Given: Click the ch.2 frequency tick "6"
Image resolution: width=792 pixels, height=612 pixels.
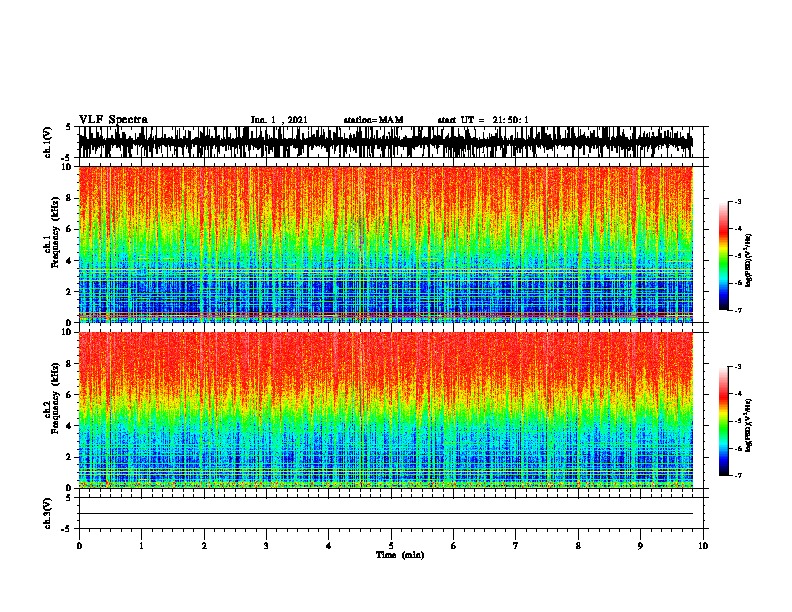Looking at the screenshot, I should coord(70,394).
